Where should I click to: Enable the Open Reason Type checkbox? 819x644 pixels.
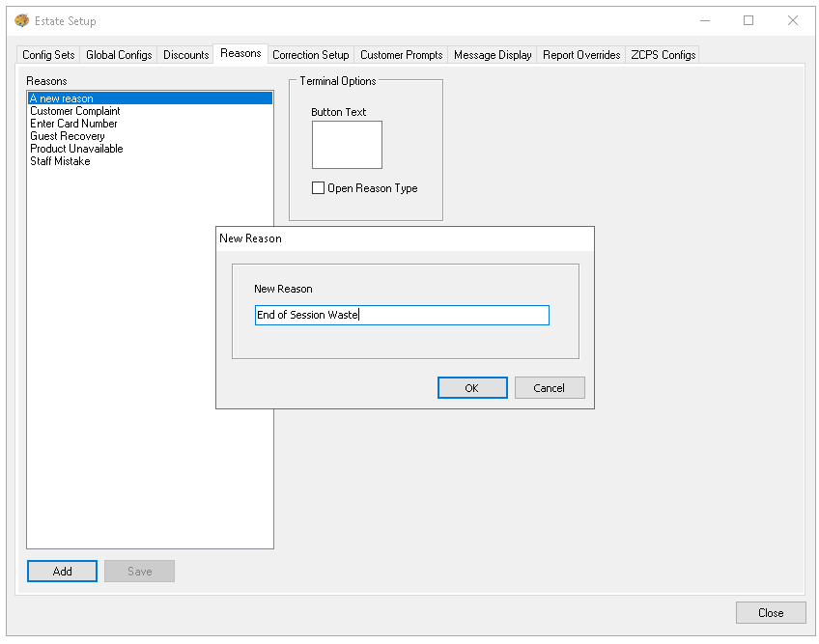tap(319, 188)
